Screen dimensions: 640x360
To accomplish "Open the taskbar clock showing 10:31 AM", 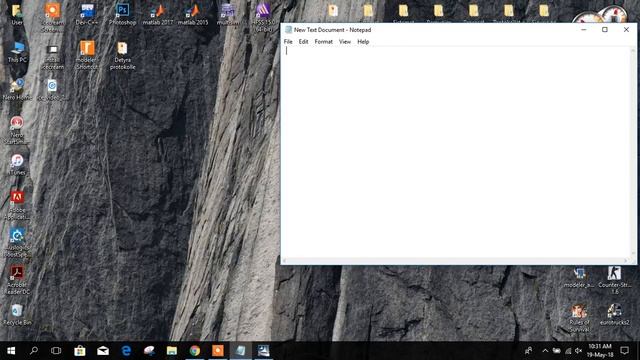I will coord(600,351).
